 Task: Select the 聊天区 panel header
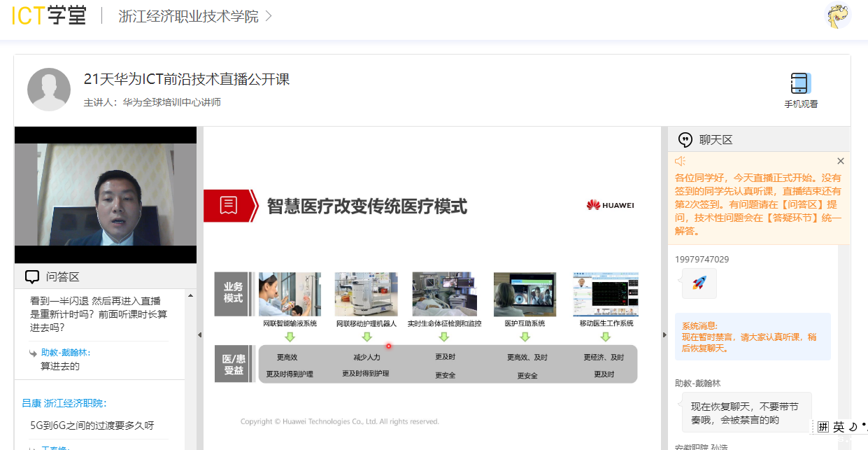(716, 139)
